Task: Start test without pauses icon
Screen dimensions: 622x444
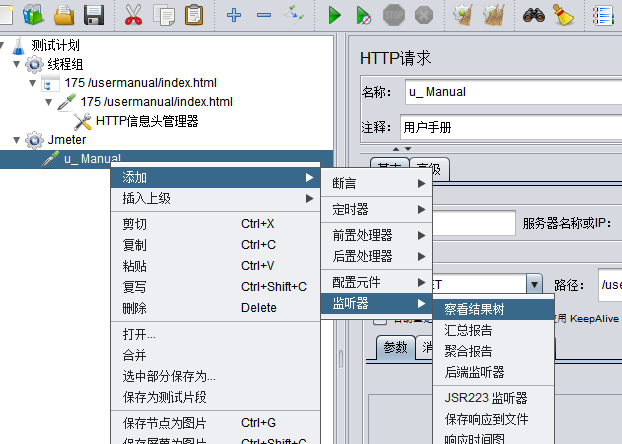Action: tap(363, 15)
